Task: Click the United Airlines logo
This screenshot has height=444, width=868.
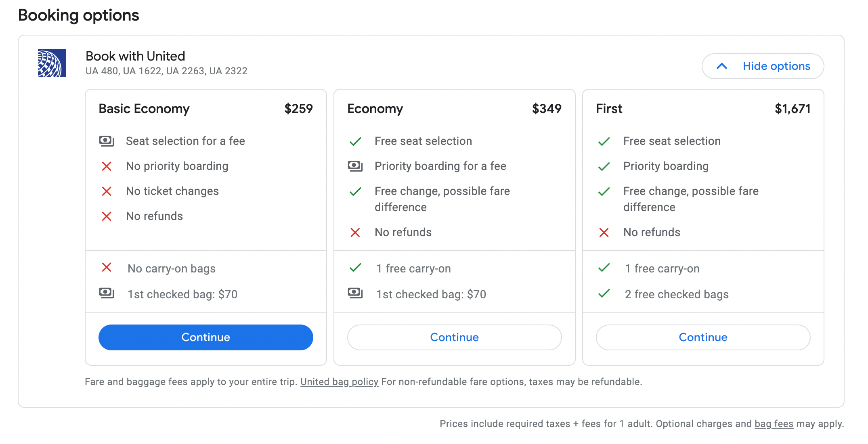Action: (x=52, y=63)
